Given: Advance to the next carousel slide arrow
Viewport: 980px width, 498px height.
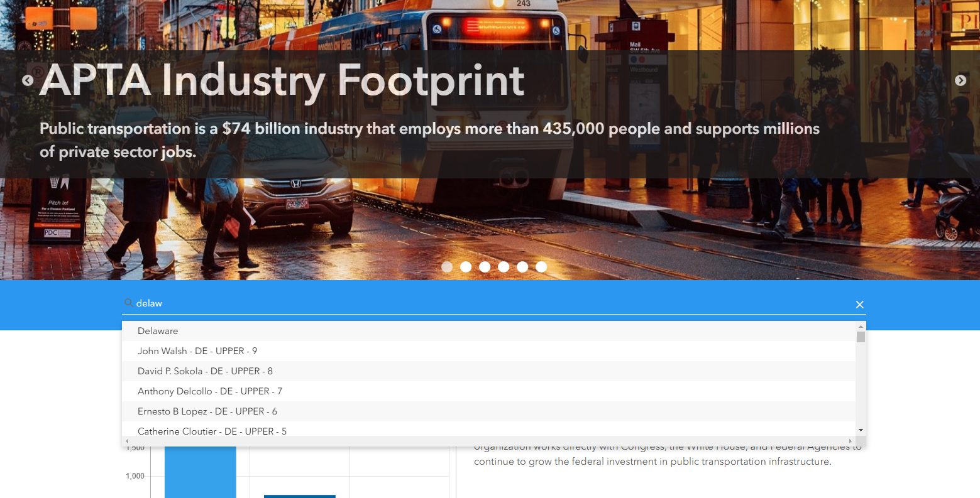Looking at the screenshot, I should 961,80.
